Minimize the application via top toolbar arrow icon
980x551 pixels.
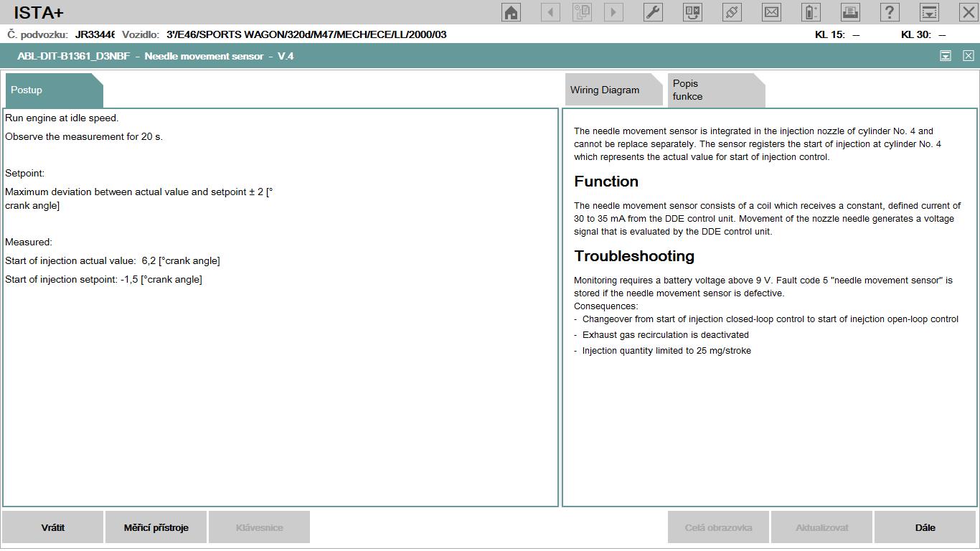[929, 12]
